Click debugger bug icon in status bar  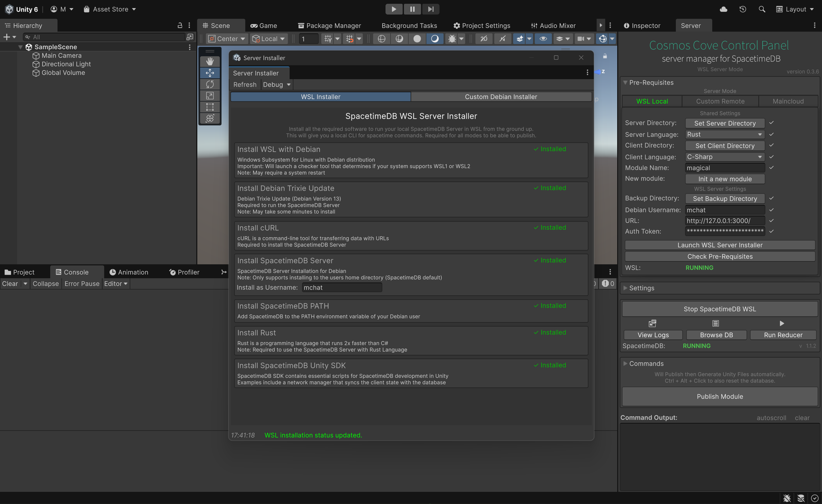pos(787,498)
